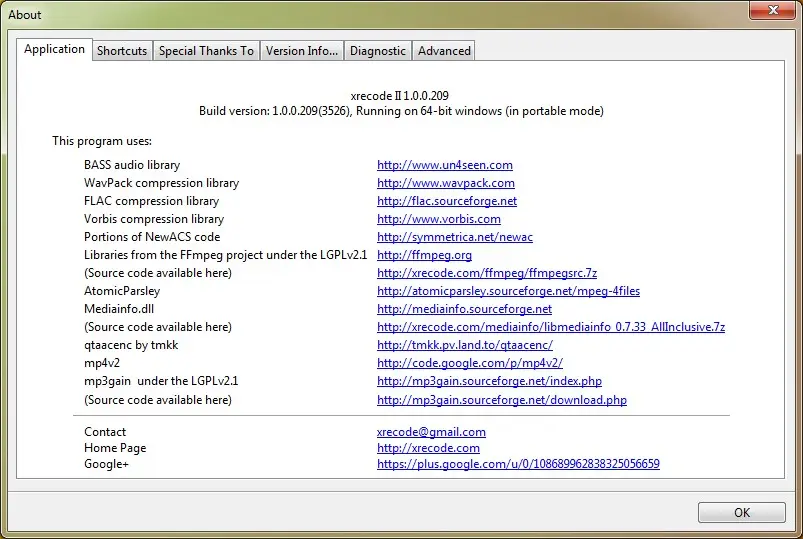Open the atomicparsley.sourceforge.net link

509,291
